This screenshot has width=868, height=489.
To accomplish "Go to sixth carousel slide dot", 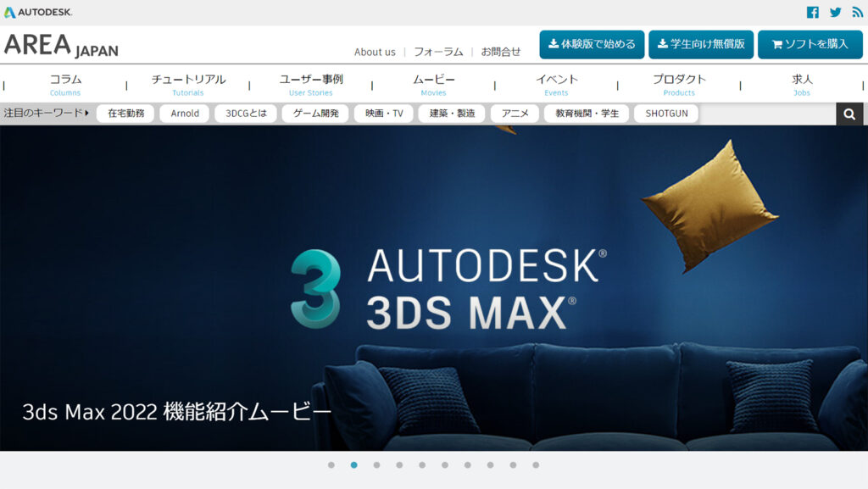I will pos(444,465).
